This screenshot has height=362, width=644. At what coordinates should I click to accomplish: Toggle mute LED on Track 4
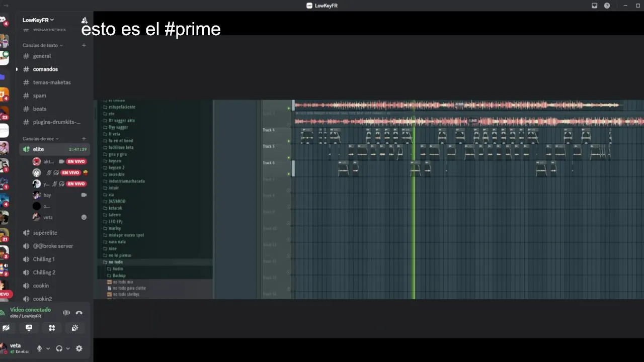pyautogui.click(x=289, y=141)
